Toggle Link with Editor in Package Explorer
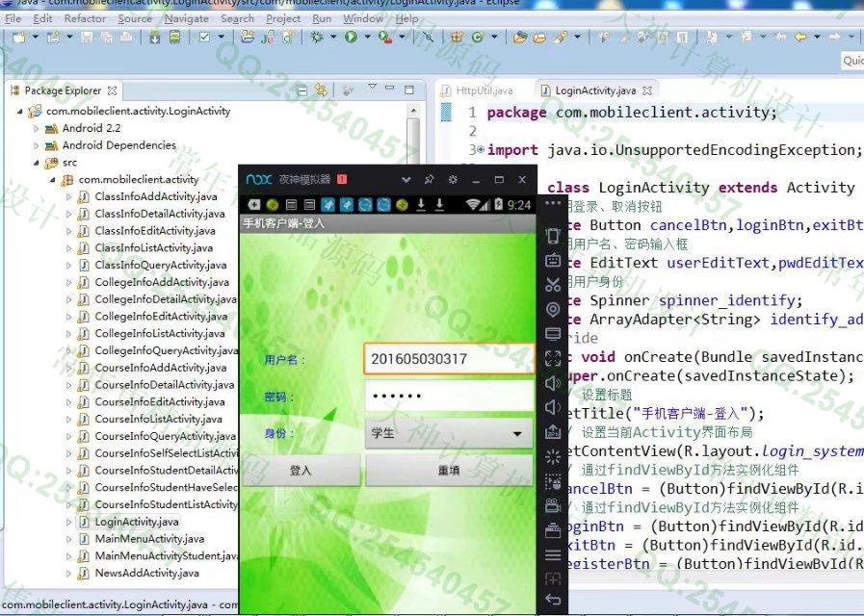864x616 pixels. [324, 90]
